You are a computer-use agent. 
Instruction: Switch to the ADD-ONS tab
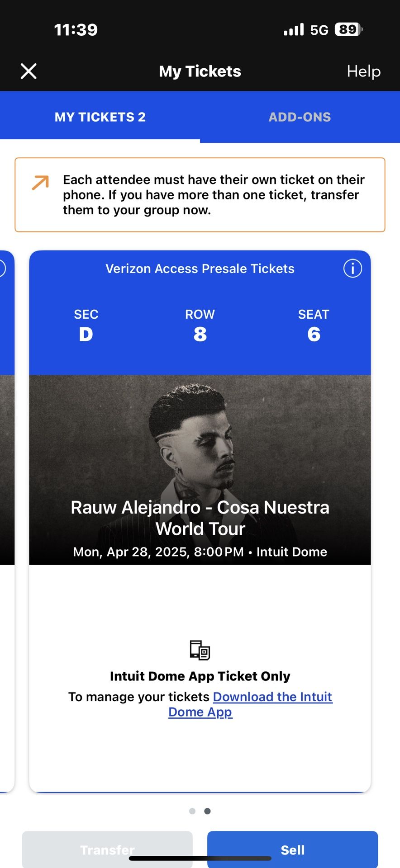(x=300, y=117)
